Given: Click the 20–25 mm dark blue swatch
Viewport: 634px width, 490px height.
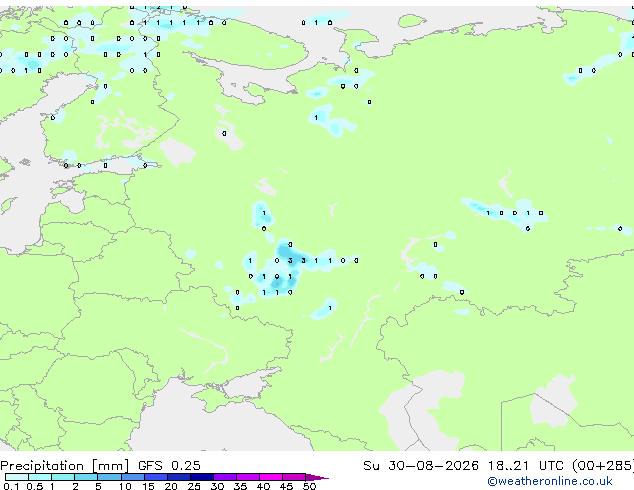Looking at the screenshot, I should click(178, 477).
